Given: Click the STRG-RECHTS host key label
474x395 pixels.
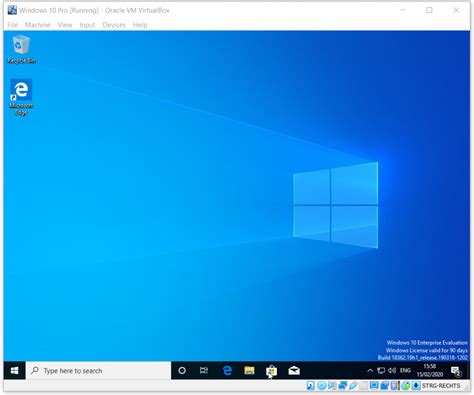Looking at the screenshot, I should tap(441, 386).
